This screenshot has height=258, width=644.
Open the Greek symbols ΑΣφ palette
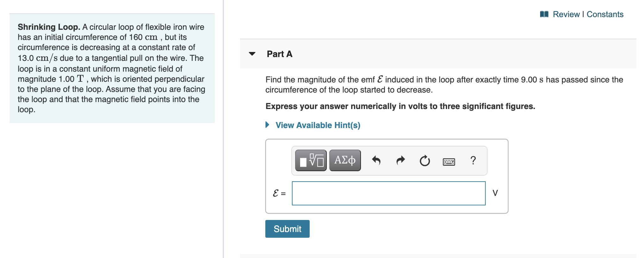point(345,160)
